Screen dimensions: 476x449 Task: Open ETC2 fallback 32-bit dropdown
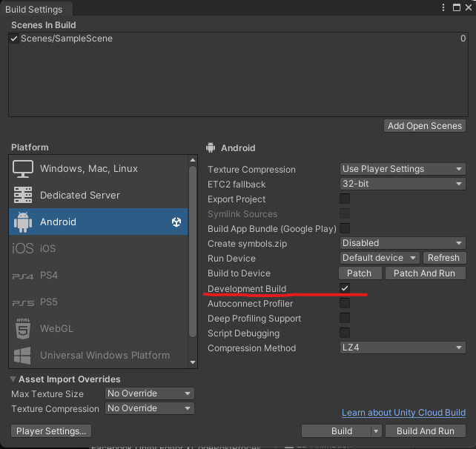pos(403,184)
